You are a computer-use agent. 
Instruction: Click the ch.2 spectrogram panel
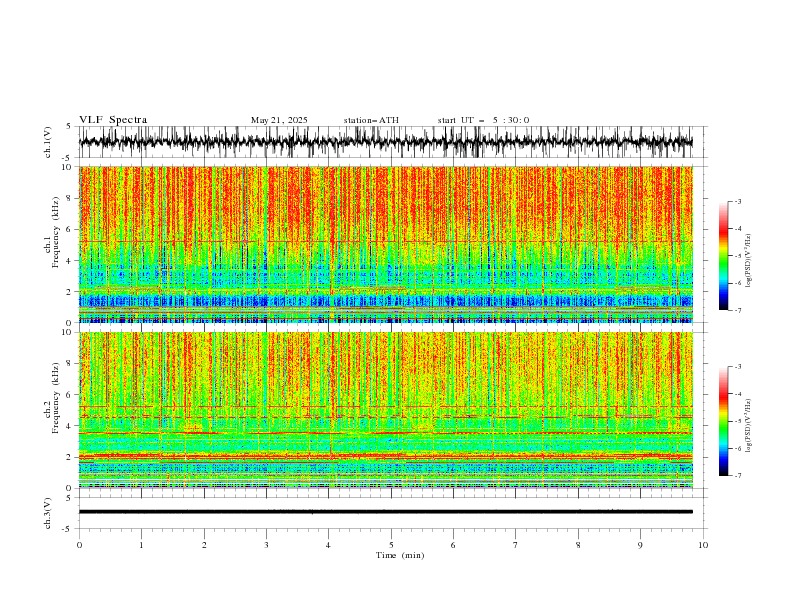click(386, 410)
